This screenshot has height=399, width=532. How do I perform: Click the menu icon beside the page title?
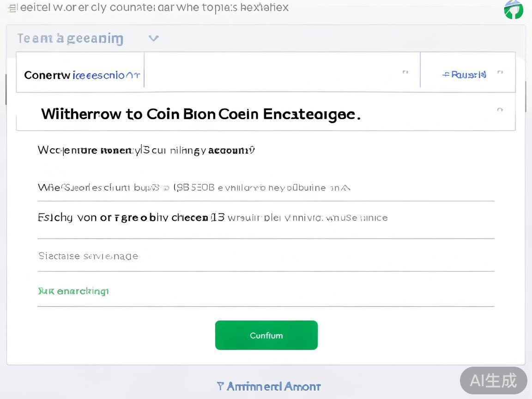12,8
